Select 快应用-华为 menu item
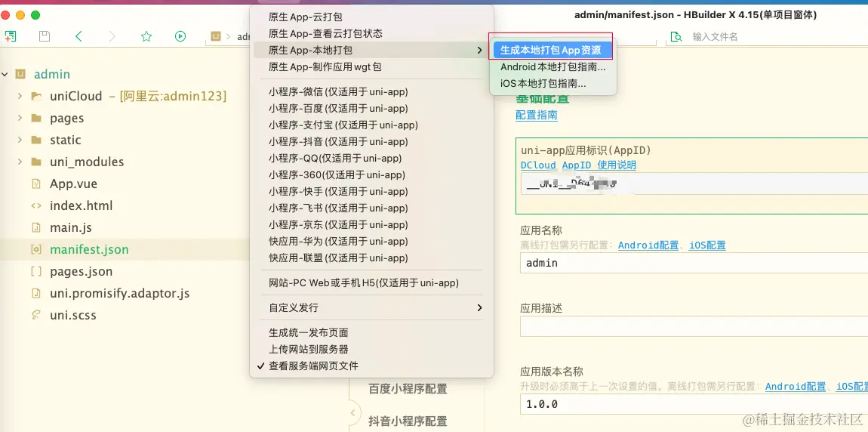 point(371,241)
